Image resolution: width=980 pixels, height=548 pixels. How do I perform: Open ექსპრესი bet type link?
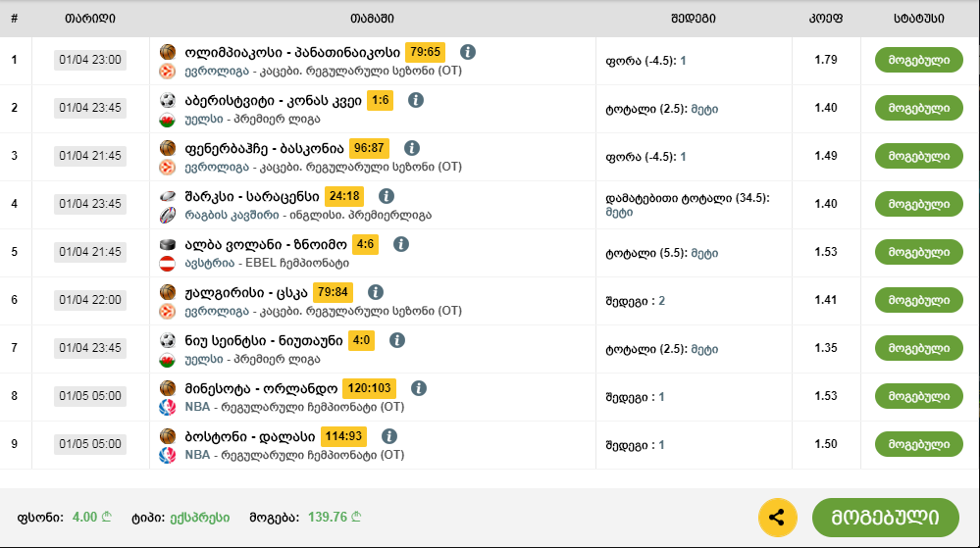click(200, 518)
